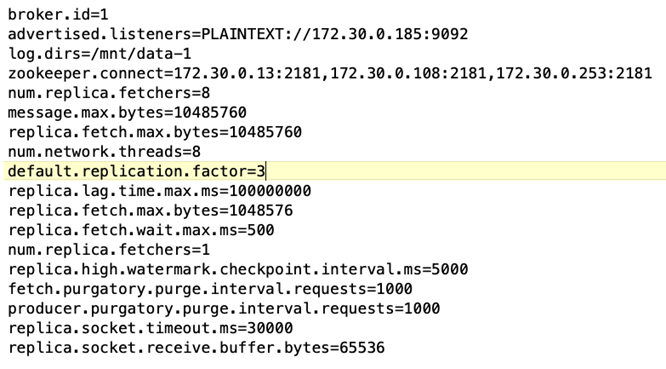Click the num.network.threads=8 line
The width and height of the screenshot is (666, 369).
pyautogui.click(x=104, y=152)
